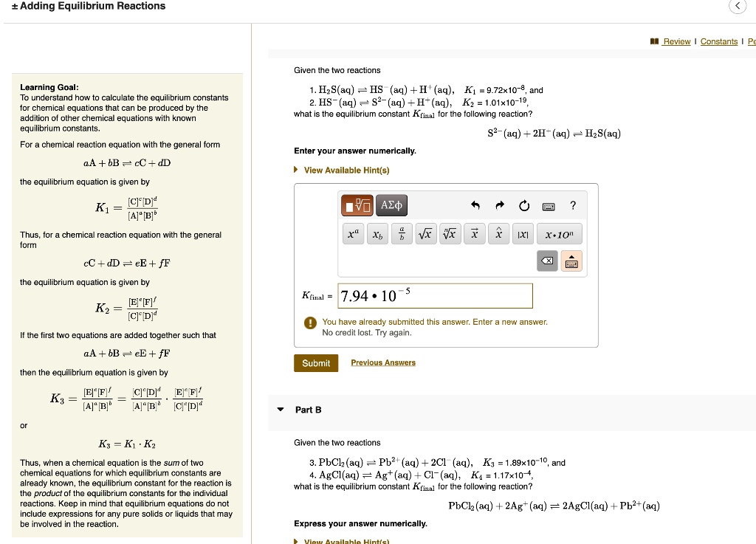Hide the on-screen keypad with orange keyboard icon
Image resolution: width=756 pixels, height=544 pixels.
tap(571, 261)
